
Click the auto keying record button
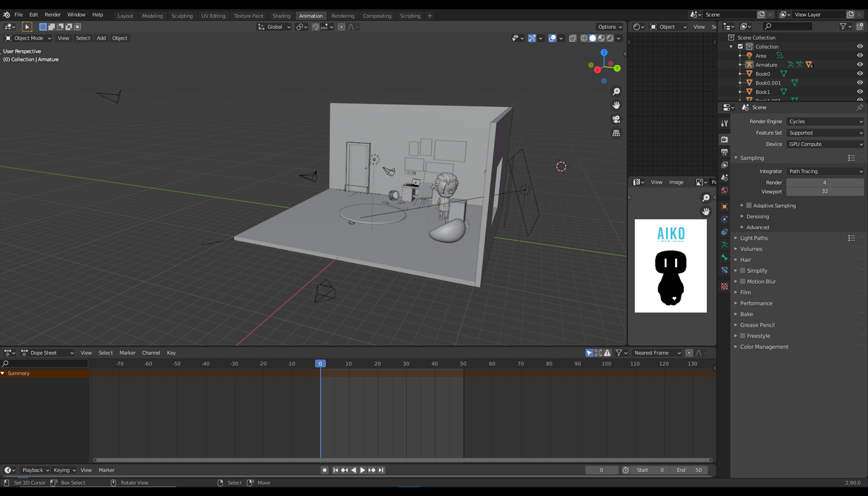[x=324, y=470]
